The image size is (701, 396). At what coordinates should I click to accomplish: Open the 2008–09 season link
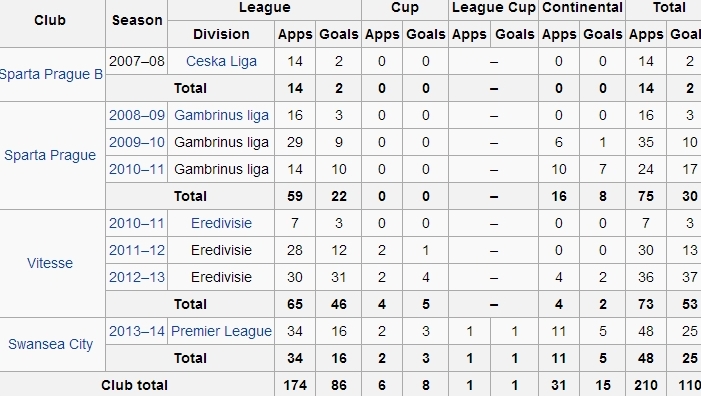[137, 115]
